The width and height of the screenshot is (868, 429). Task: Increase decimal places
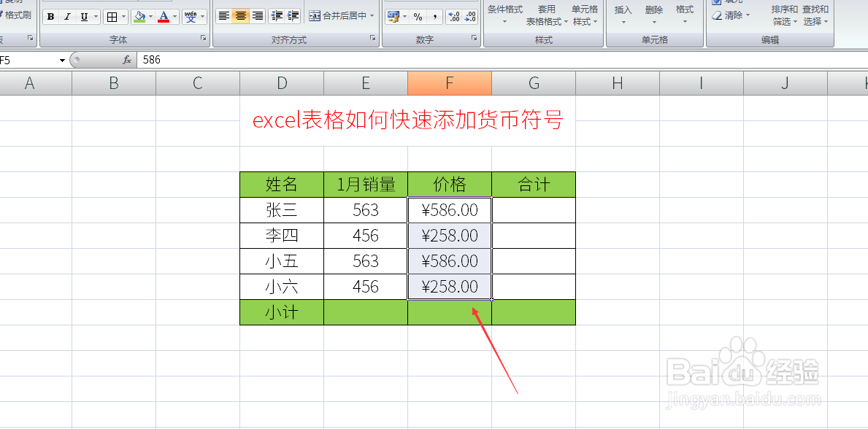click(453, 17)
